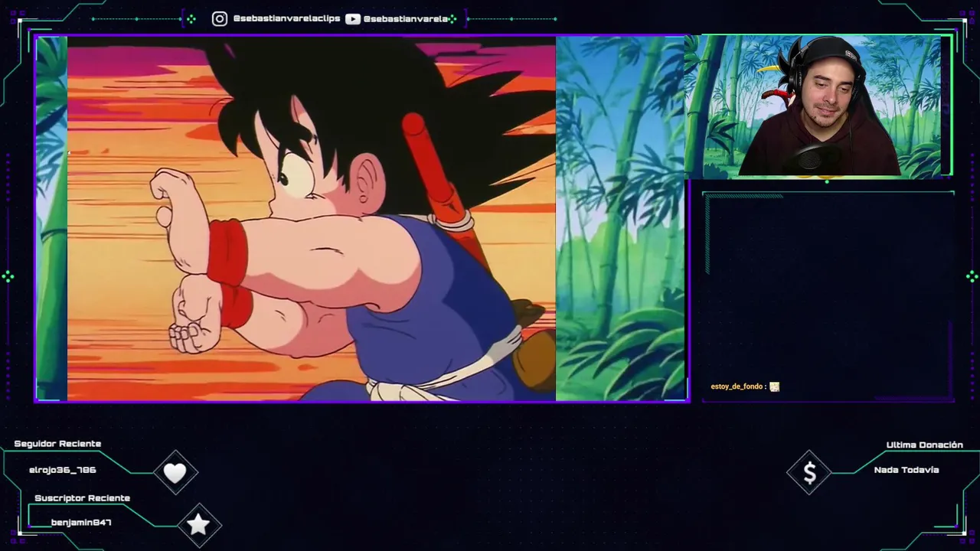Viewport: 980px width, 551px height.
Task: Click the Dragon Ball anime video frame
Action: coord(312,218)
